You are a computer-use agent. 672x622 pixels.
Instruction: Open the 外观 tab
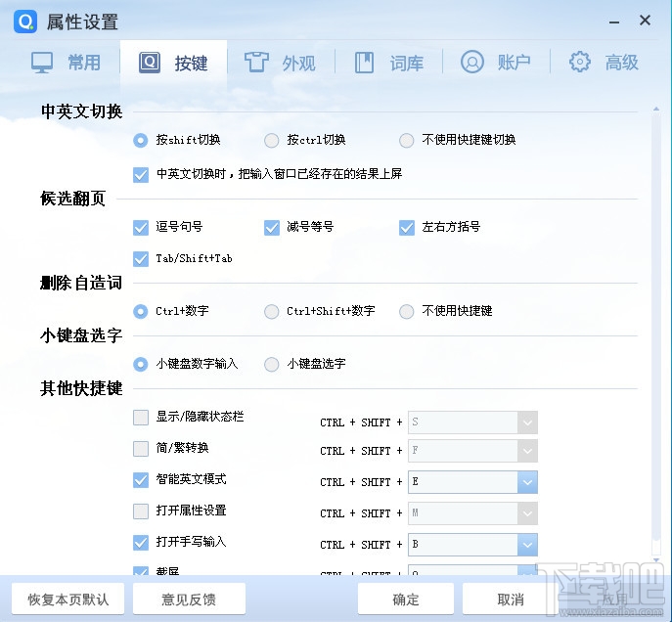[x=281, y=63]
